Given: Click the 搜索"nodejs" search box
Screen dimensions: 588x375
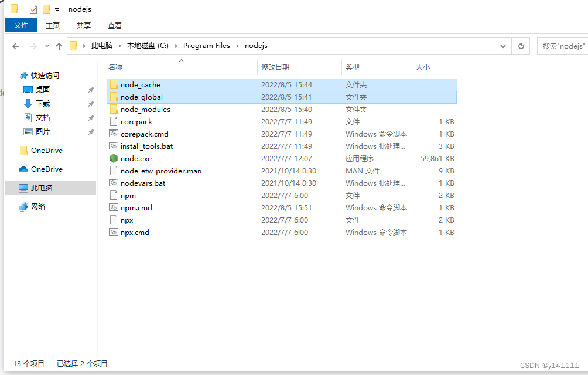Looking at the screenshot, I should pos(562,46).
